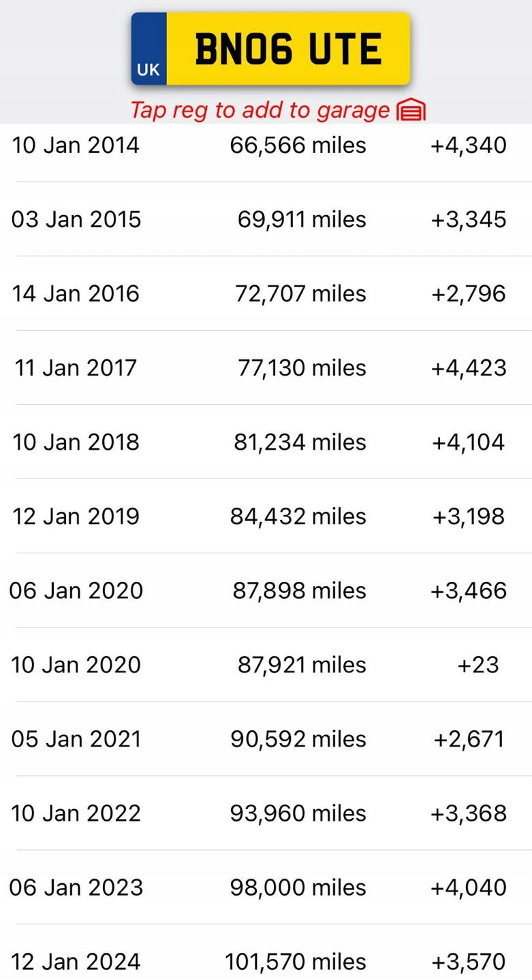Tap the 66,566 miles reading
The image size is (532, 980).
298,145
